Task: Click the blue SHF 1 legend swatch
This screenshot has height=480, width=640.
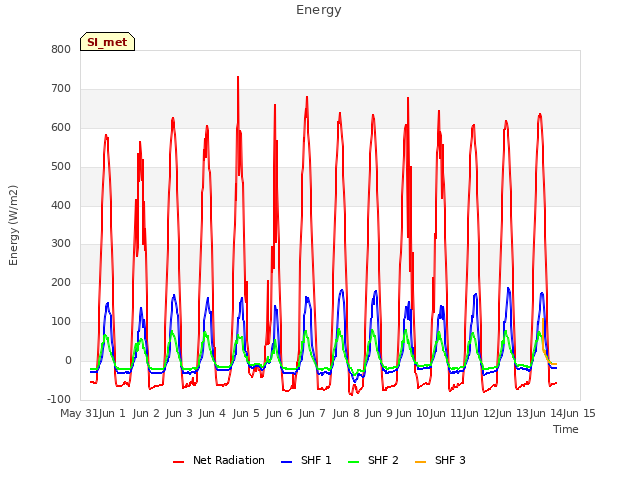Action: tap(287, 462)
